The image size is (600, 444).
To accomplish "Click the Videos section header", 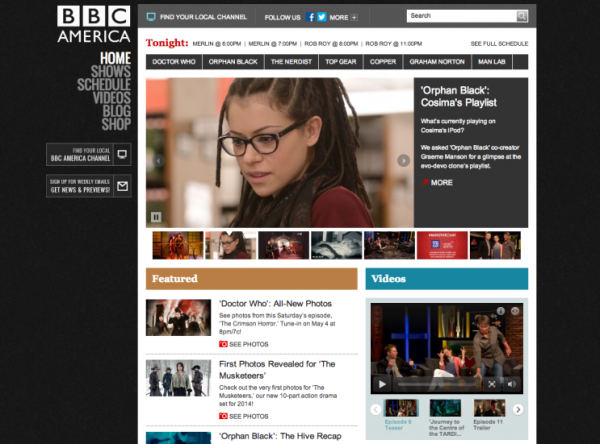I will pos(447,279).
